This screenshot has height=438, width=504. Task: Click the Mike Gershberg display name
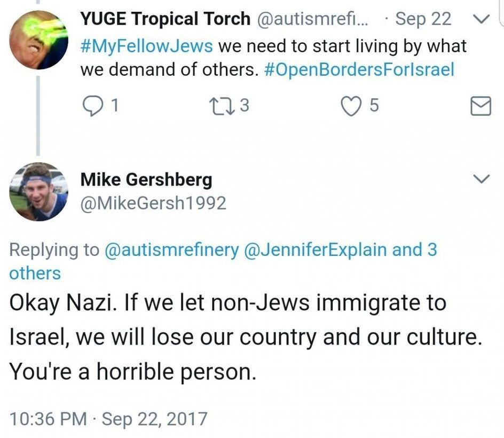(x=146, y=179)
